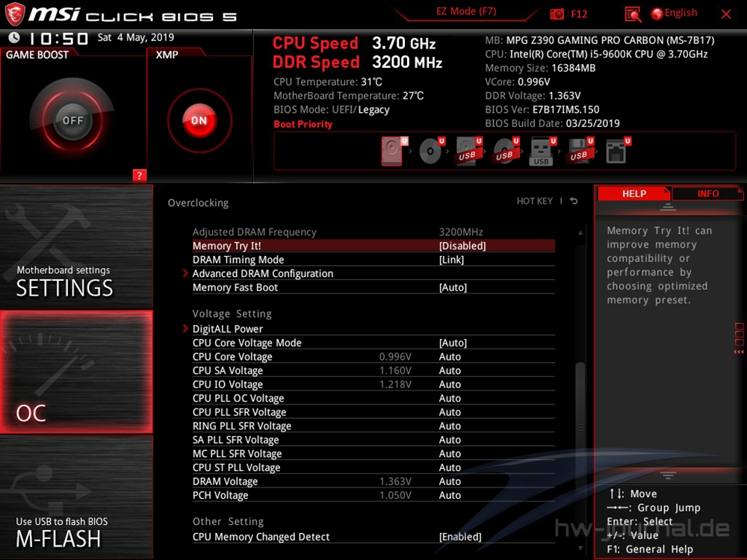Screen dimensions: 747x560
Task: Edit CPU IO Voltage Auto field
Action: (x=450, y=385)
